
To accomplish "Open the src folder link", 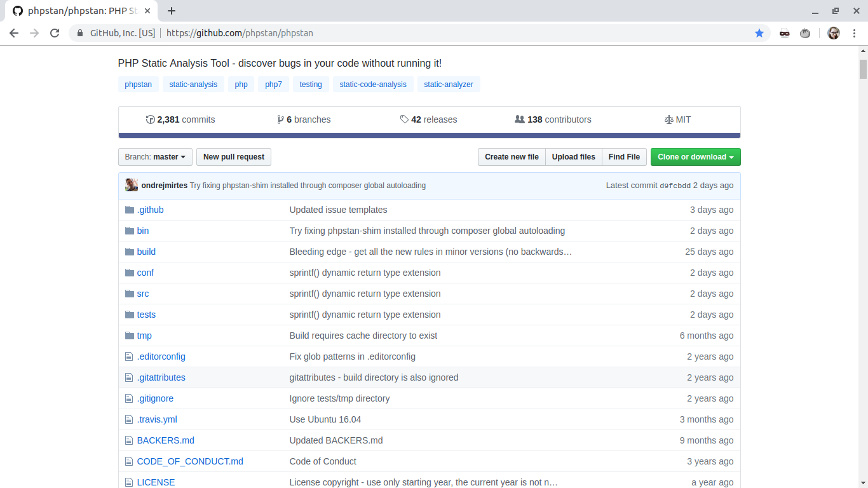I will pyautogui.click(x=143, y=294).
